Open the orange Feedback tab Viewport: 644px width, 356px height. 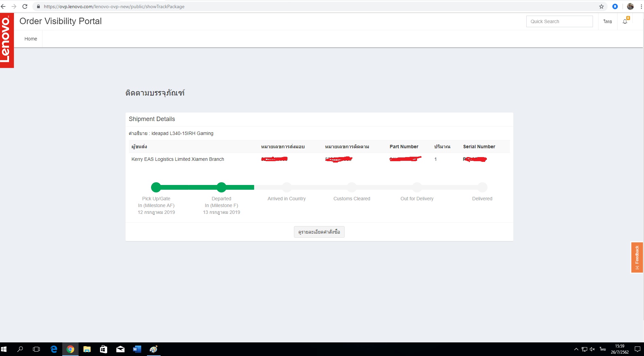(637, 257)
